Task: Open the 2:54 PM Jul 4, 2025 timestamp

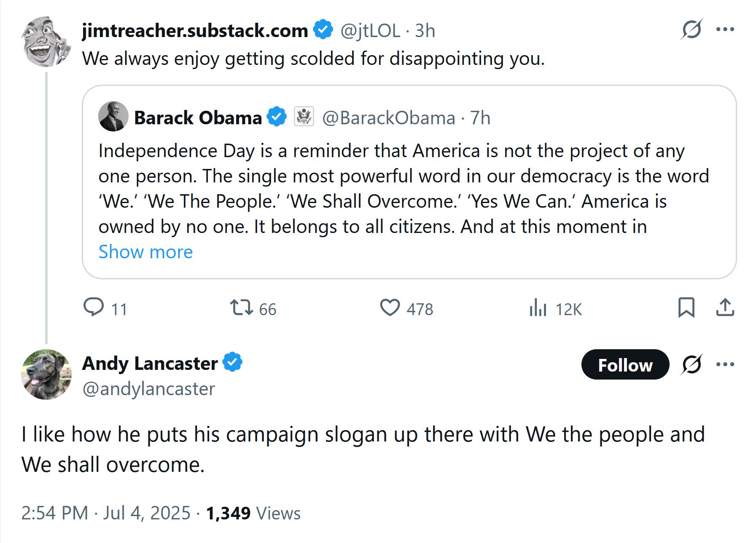Action: 106,513
